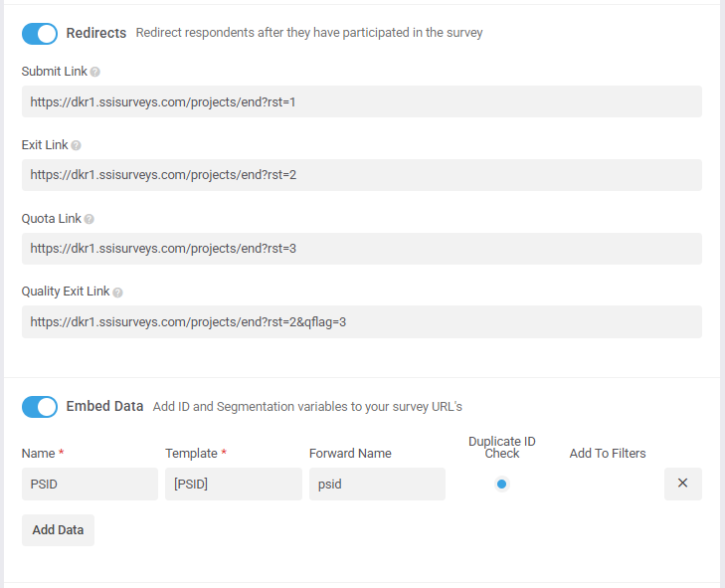Click the Duplicate ID Check column label

click(x=501, y=448)
